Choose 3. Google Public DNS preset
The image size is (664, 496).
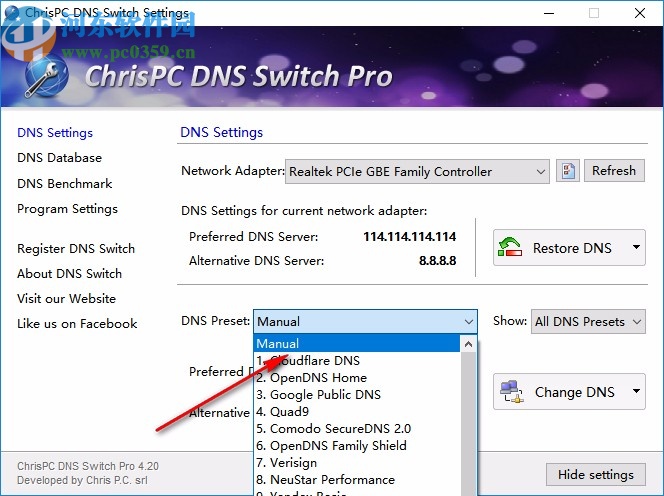coord(357,394)
